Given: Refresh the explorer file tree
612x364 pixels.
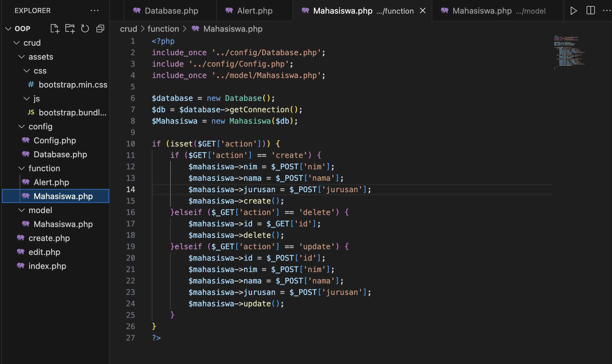Looking at the screenshot, I should click(85, 29).
